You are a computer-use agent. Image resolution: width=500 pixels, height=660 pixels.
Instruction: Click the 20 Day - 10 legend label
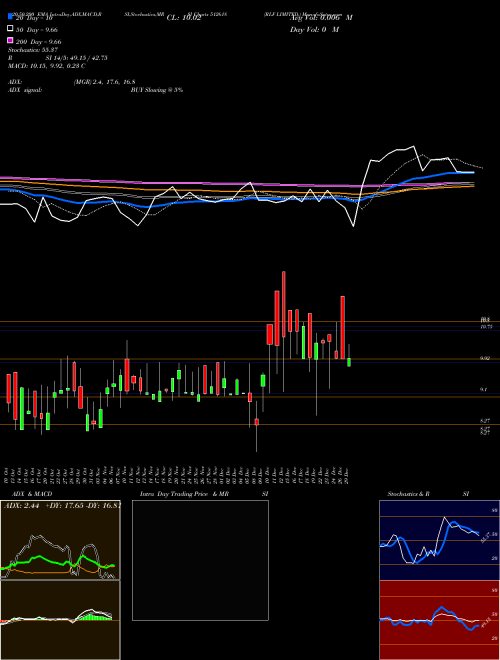tap(35, 18)
